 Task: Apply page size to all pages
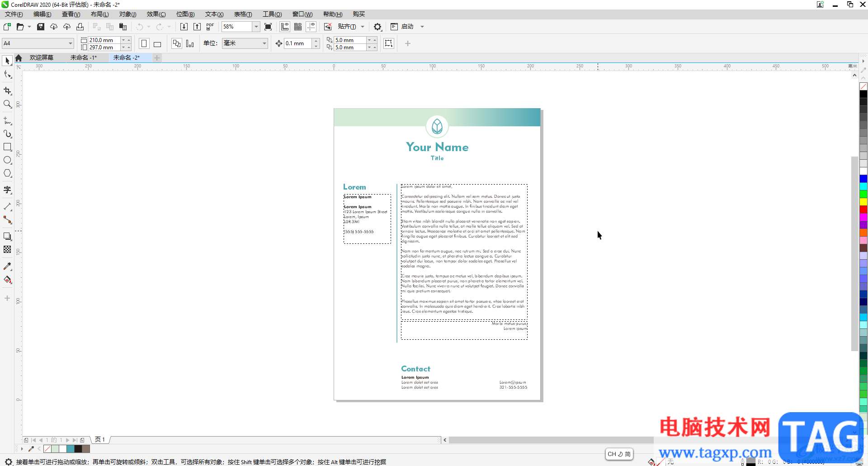click(x=177, y=43)
